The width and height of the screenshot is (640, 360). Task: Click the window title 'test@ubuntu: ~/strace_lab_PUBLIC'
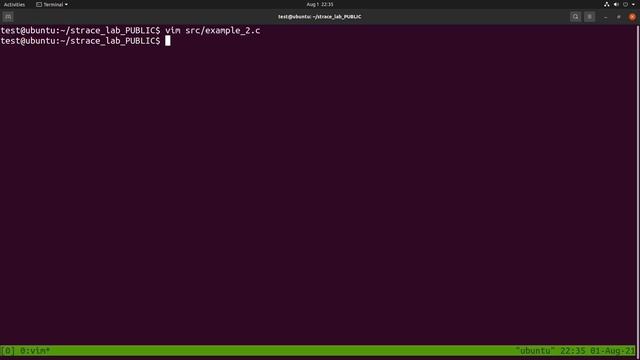click(x=320, y=17)
